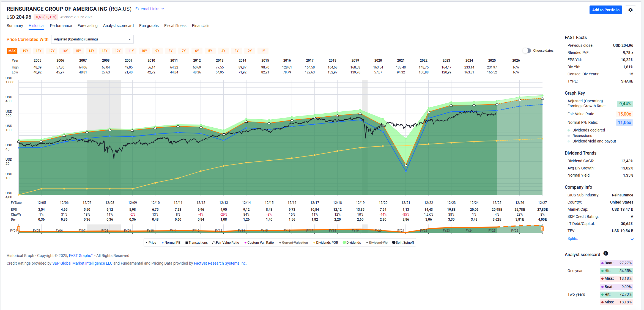Expand the External Links menu

[x=150, y=9]
